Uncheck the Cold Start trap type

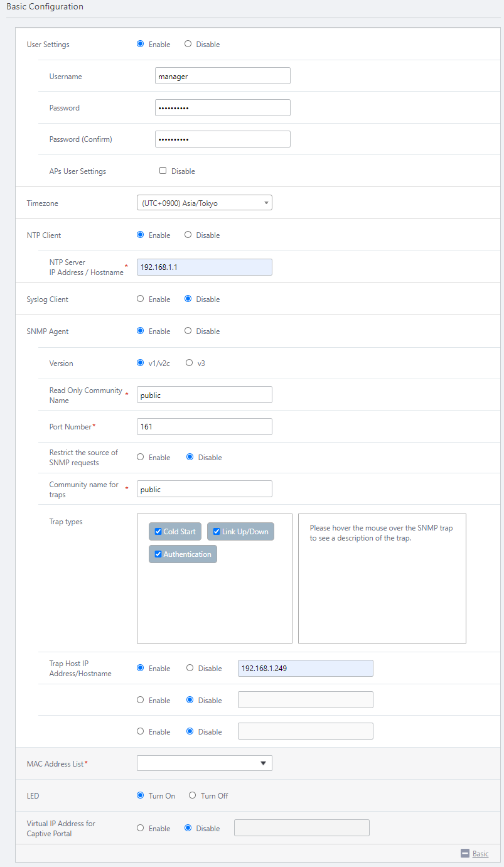point(158,532)
